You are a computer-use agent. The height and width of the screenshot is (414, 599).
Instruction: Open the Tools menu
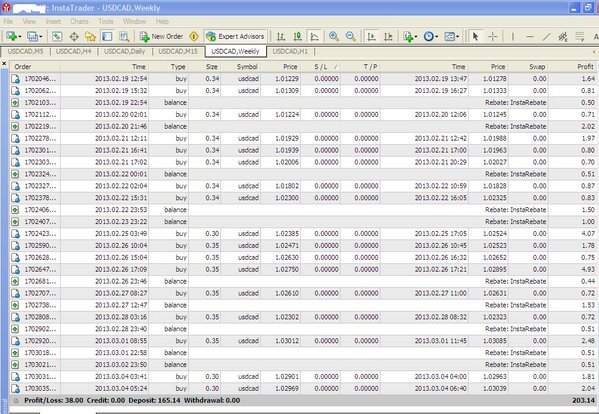pyautogui.click(x=105, y=21)
